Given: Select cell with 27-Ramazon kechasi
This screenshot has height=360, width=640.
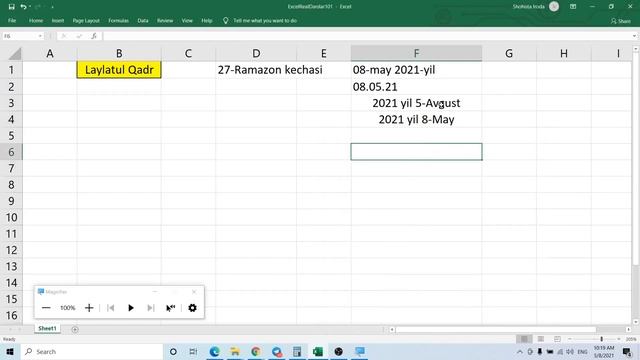Looking at the screenshot, I should click(x=256, y=70).
